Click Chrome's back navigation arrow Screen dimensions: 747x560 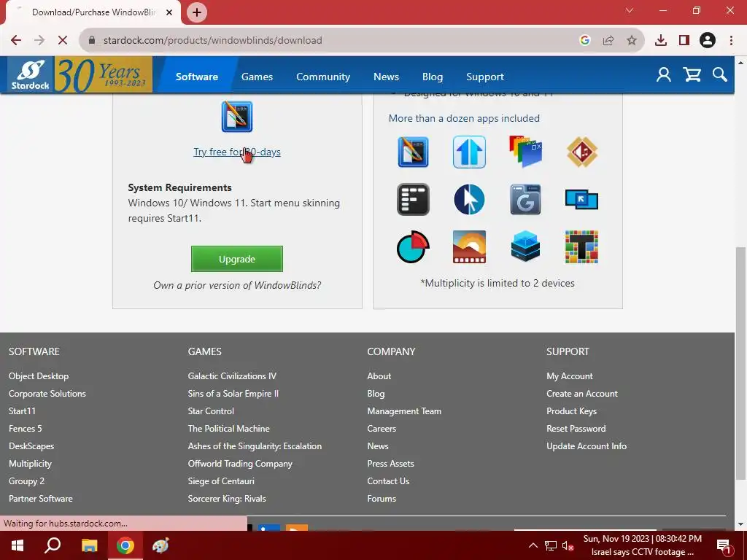[x=16, y=41]
